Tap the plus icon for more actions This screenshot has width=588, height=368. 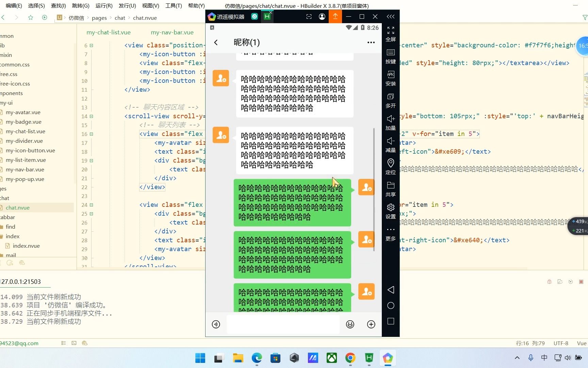371,324
